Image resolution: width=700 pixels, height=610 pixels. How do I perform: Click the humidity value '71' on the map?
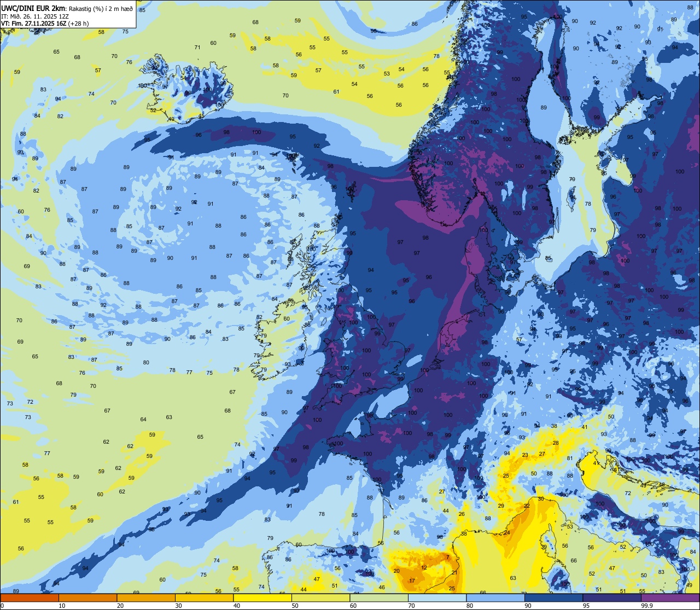coord(197,48)
